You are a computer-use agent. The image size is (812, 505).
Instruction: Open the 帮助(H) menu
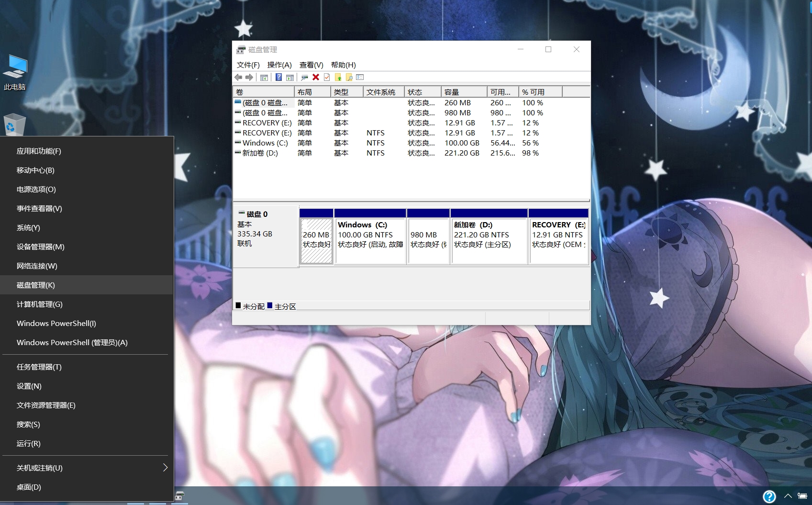click(x=344, y=65)
